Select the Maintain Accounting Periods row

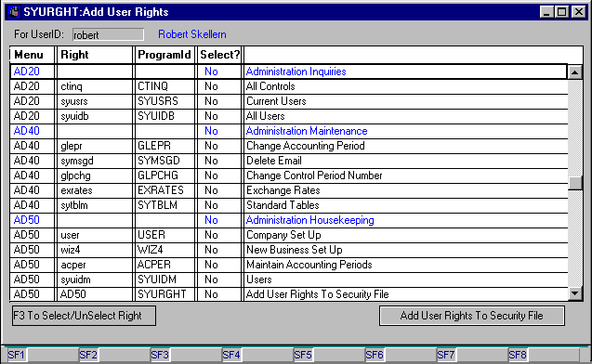[x=289, y=265]
